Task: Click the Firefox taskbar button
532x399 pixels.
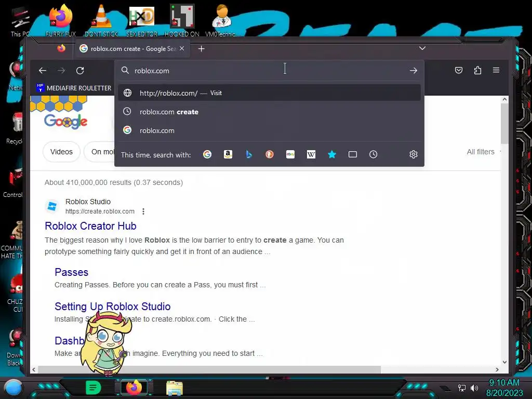Action: click(134, 388)
